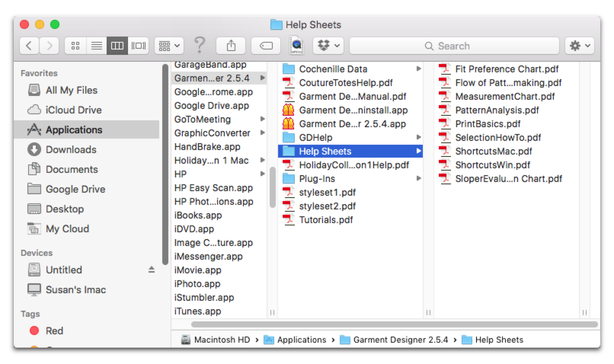Go back with the left chevron button

pos(29,46)
